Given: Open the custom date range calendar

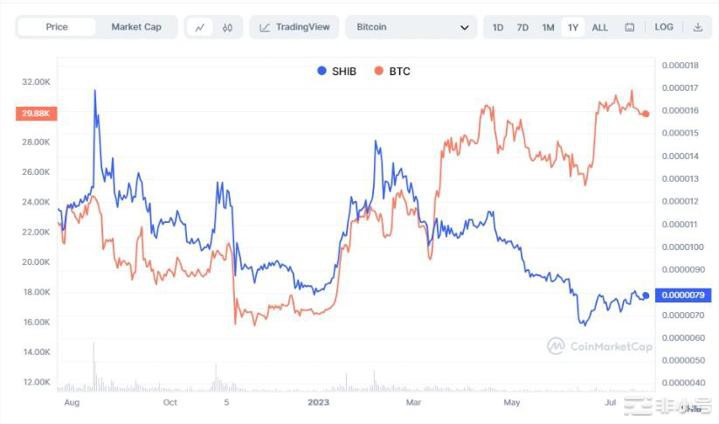Looking at the screenshot, I should click(629, 27).
